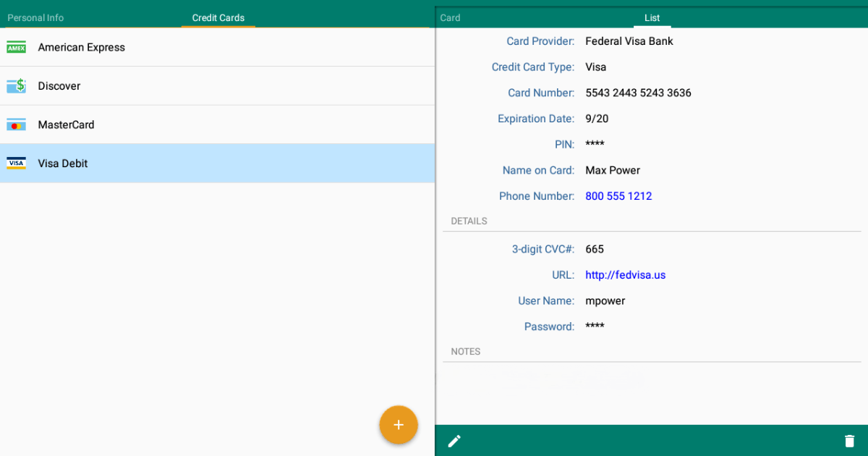
Task: Delete the card using trash icon
Action: coord(851,440)
